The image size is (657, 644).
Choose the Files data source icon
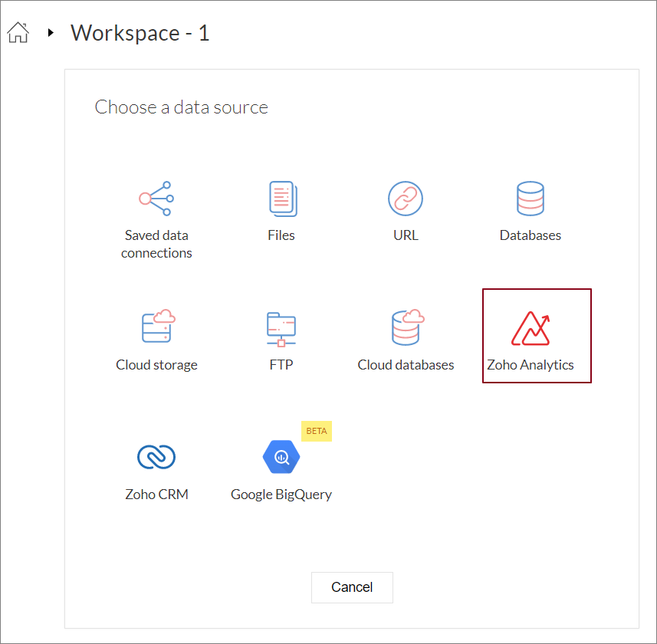coord(283,199)
